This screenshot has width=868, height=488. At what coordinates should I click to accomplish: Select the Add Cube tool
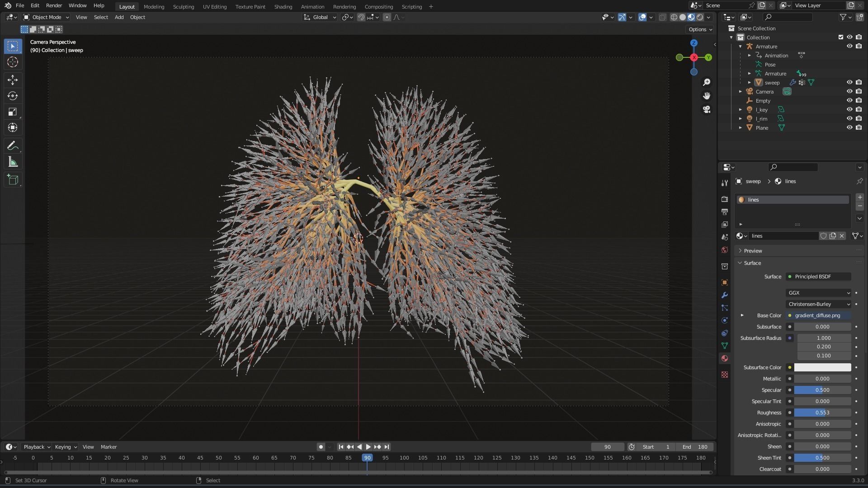click(x=13, y=179)
